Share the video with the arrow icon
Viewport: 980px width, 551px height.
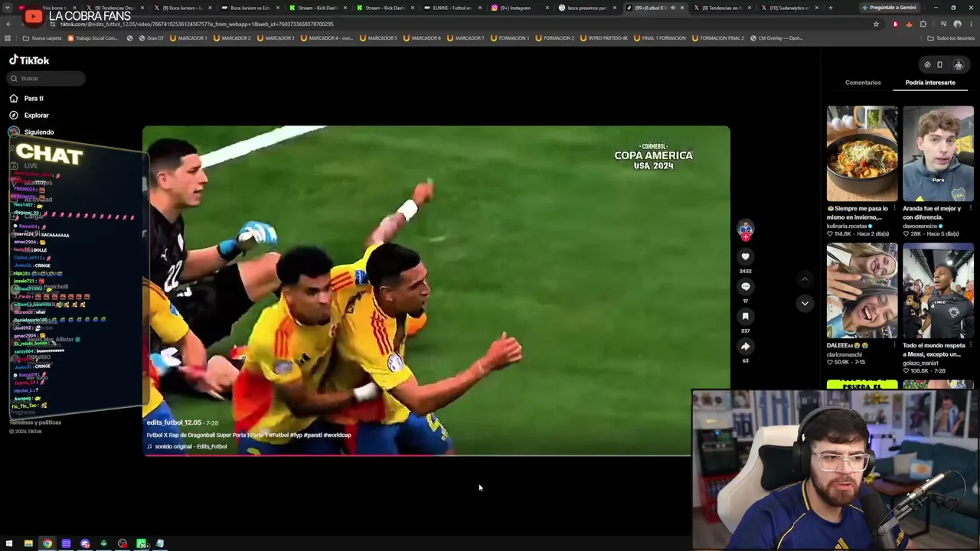pyautogui.click(x=745, y=346)
